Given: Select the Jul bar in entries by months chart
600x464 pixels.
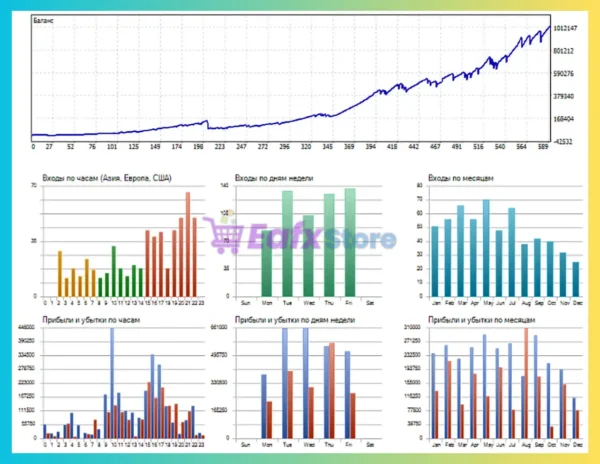Looking at the screenshot, I should 512,252.
